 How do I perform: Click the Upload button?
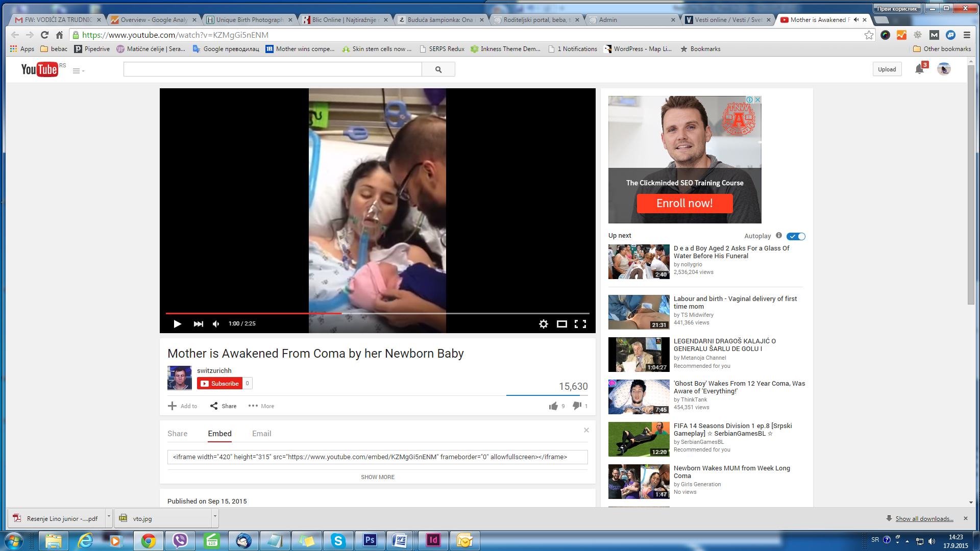pos(887,69)
